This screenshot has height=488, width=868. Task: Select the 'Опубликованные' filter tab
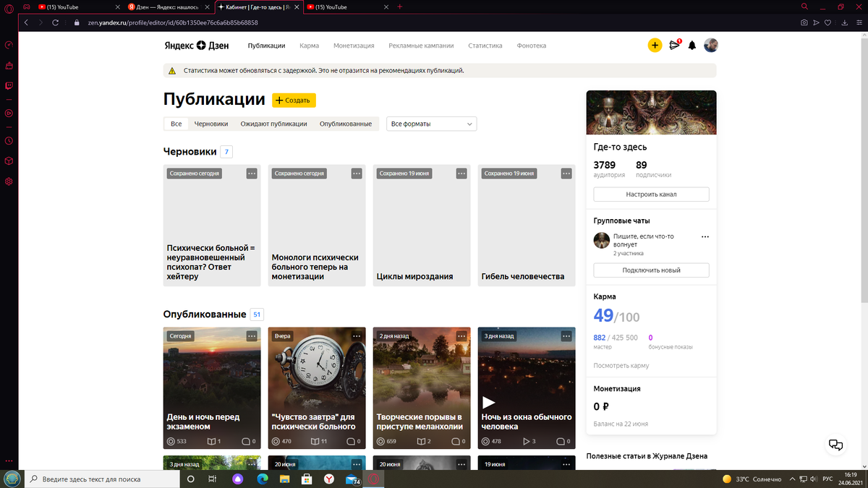point(346,124)
